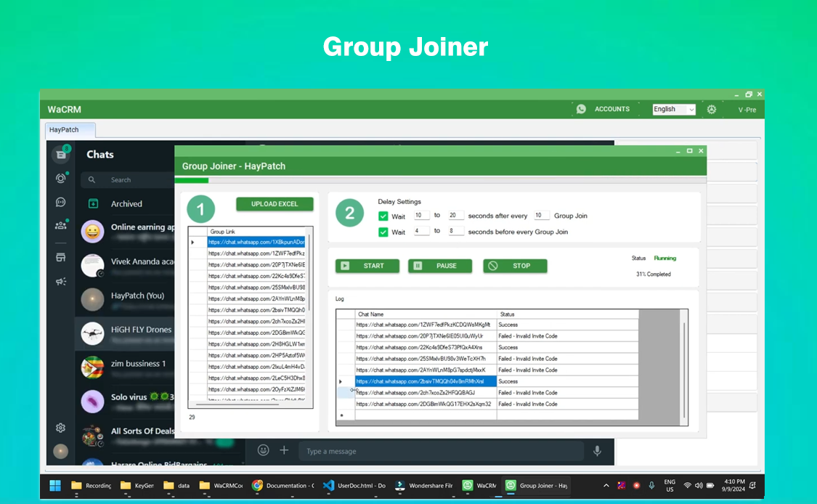The width and height of the screenshot is (817, 504).
Task: Toggle wait before every Group Join checkbox
Action: [x=383, y=232]
